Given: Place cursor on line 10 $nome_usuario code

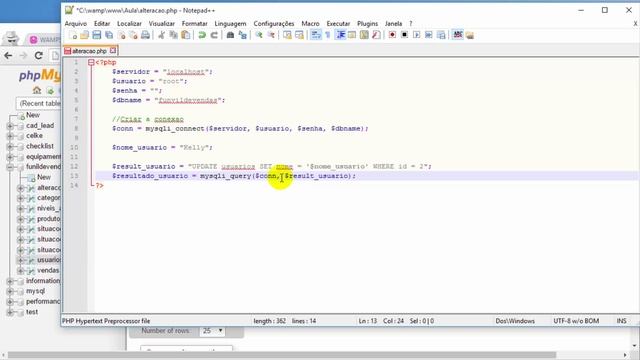Looking at the screenshot, I should point(140,148).
